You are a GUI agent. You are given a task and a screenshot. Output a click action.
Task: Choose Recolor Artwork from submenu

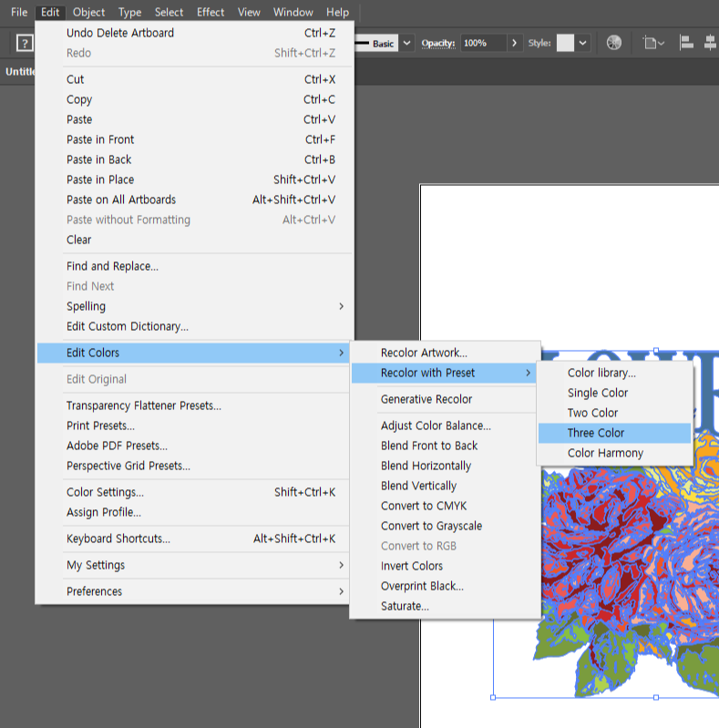445,353
